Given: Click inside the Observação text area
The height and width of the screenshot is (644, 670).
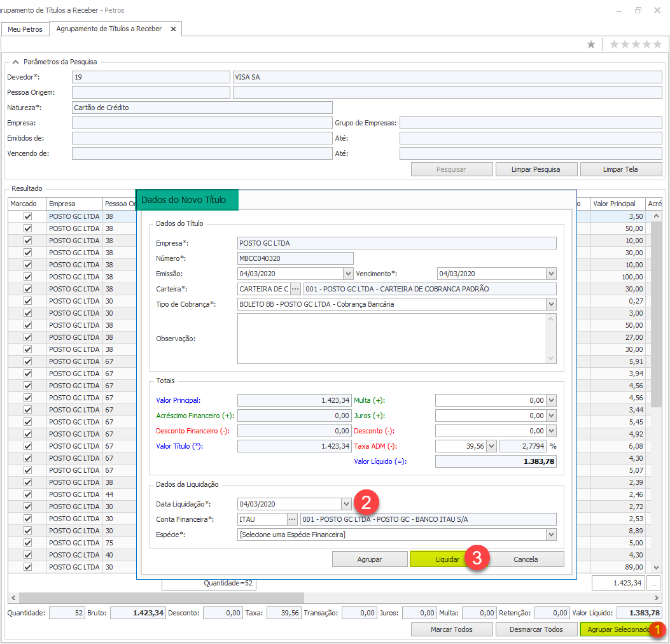Looking at the screenshot, I should [x=392, y=339].
